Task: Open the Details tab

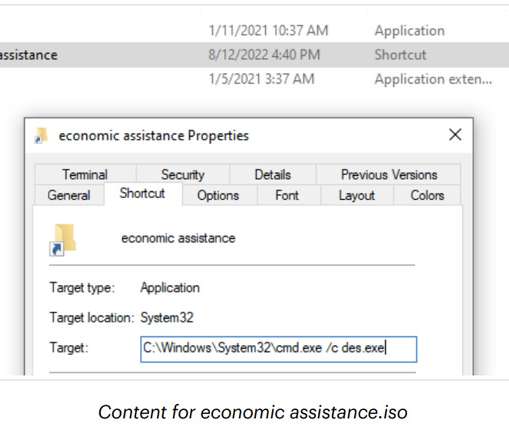Action: tap(273, 174)
